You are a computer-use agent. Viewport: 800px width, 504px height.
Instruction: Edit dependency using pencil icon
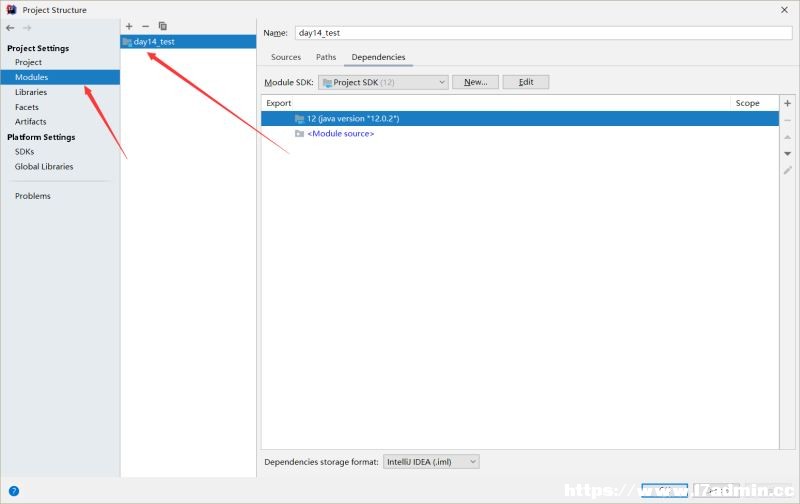point(788,170)
